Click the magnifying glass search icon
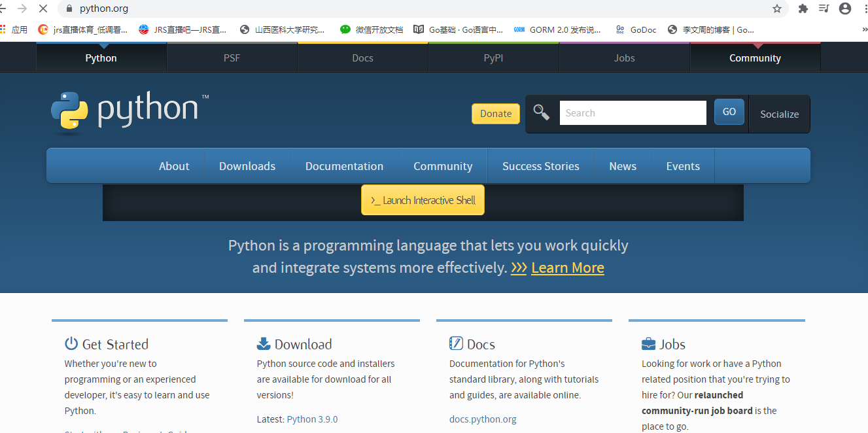Screen dimensions: 868x433 point(542,113)
